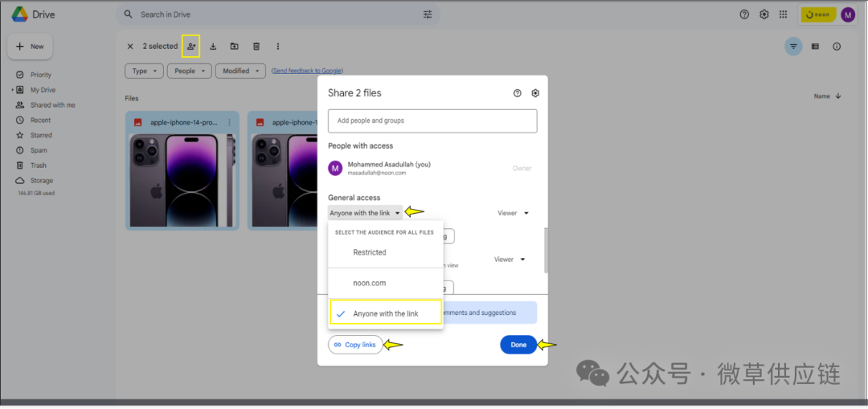Screen dimensions: 868x409
Task: Open the Google apps grid
Action: tap(784, 14)
